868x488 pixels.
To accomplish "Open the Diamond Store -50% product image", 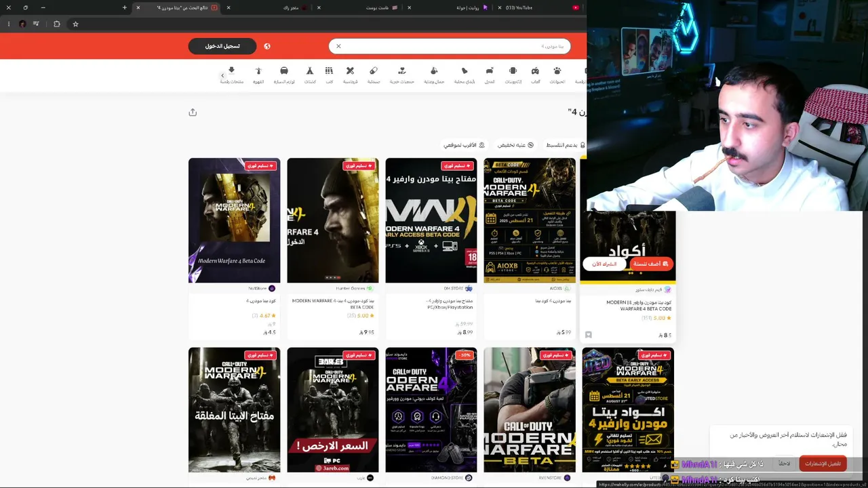I will click(x=431, y=409).
